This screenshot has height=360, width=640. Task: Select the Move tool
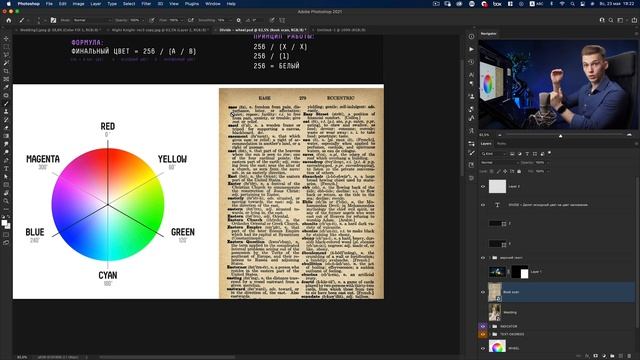pos(6,39)
